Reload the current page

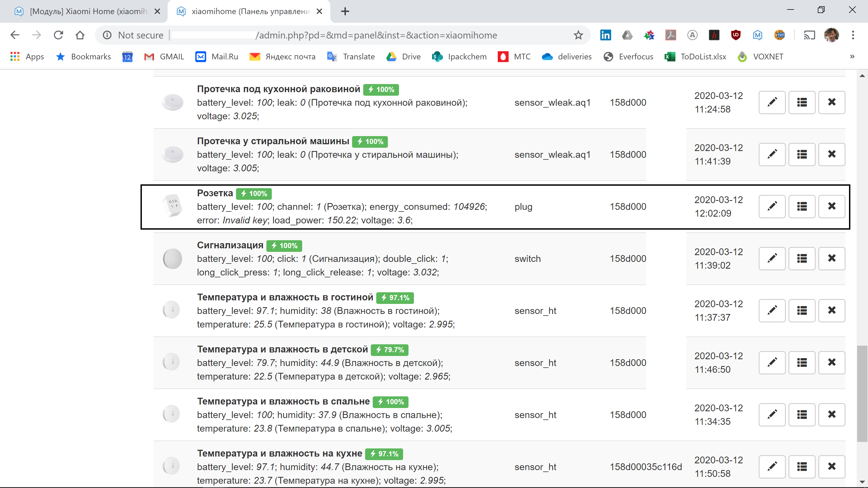tap(58, 35)
